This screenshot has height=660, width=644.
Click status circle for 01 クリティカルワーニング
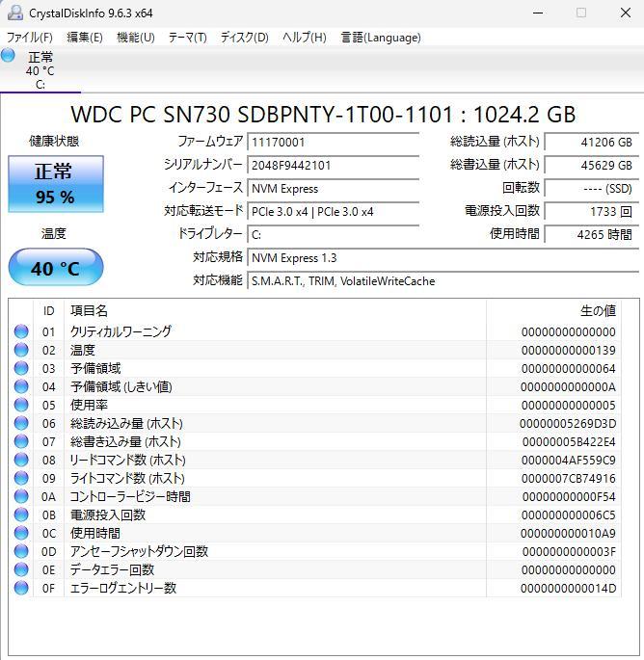point(21,331)
